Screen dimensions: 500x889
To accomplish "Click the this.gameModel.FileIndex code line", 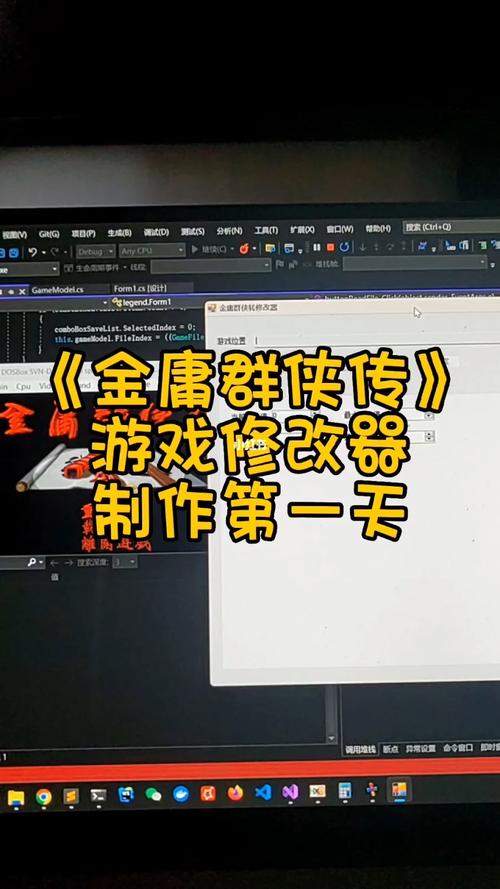I will click(129, 339).
